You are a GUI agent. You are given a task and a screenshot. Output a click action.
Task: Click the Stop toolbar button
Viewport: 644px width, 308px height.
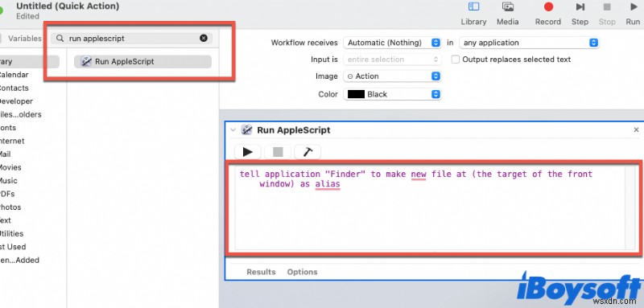(x=607, y=7)
